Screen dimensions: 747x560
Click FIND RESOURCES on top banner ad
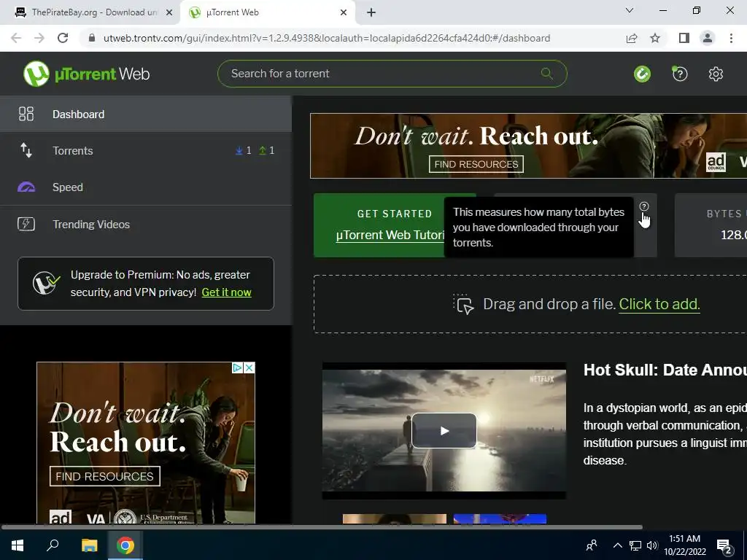(x=476, y=164)
